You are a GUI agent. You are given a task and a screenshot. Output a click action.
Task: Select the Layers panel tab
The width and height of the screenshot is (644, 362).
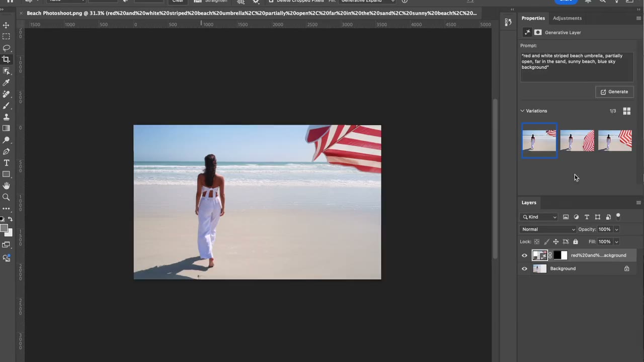(529, 203)
